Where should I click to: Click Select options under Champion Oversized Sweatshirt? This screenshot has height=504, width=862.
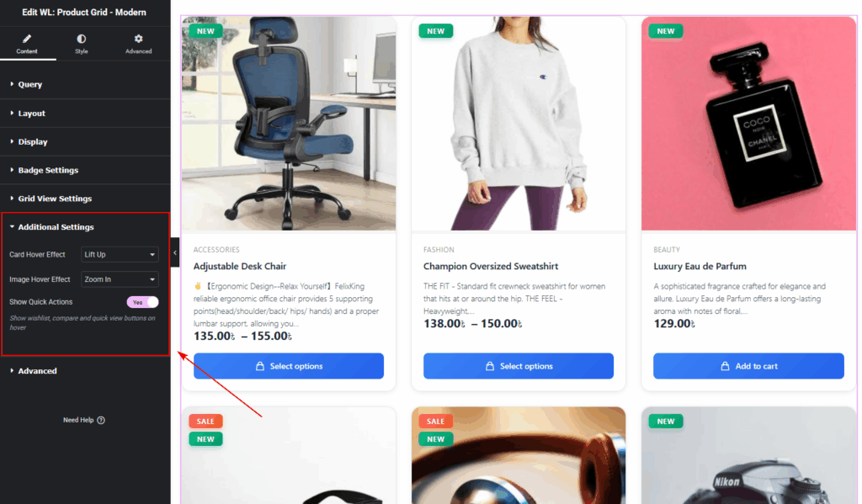[x=519, y=366]
